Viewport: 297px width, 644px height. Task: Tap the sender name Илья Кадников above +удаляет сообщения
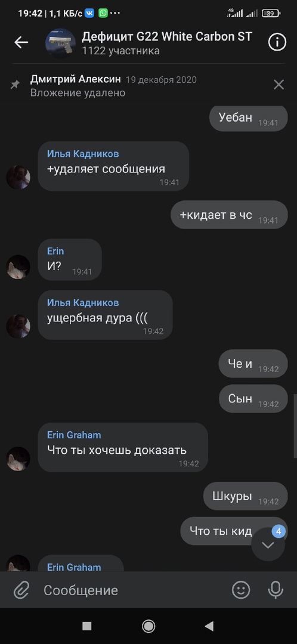(83, 154)
